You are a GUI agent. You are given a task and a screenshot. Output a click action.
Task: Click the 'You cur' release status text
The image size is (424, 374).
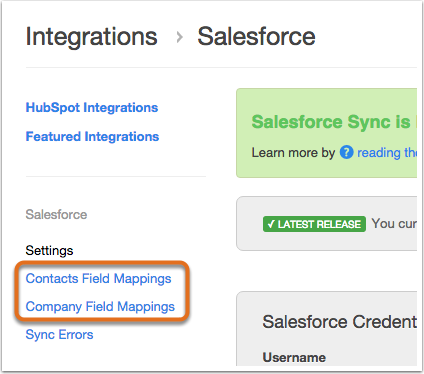[x=394, y=223]
